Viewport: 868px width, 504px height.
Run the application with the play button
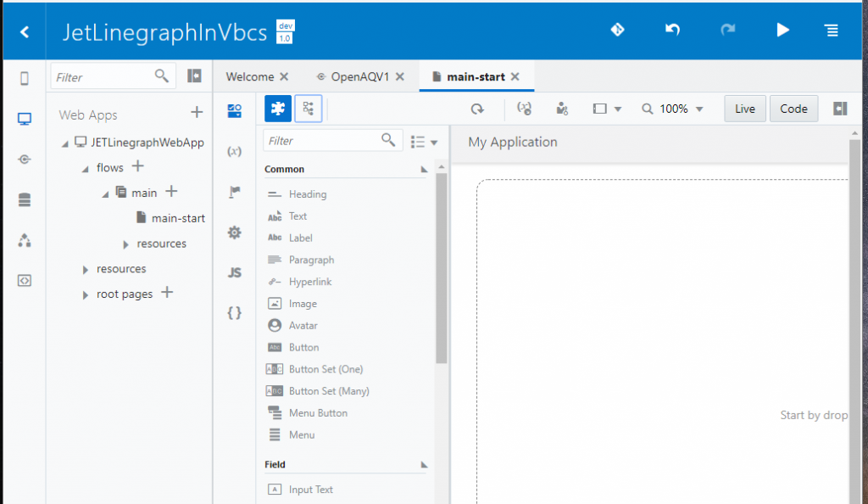point(782,30)
